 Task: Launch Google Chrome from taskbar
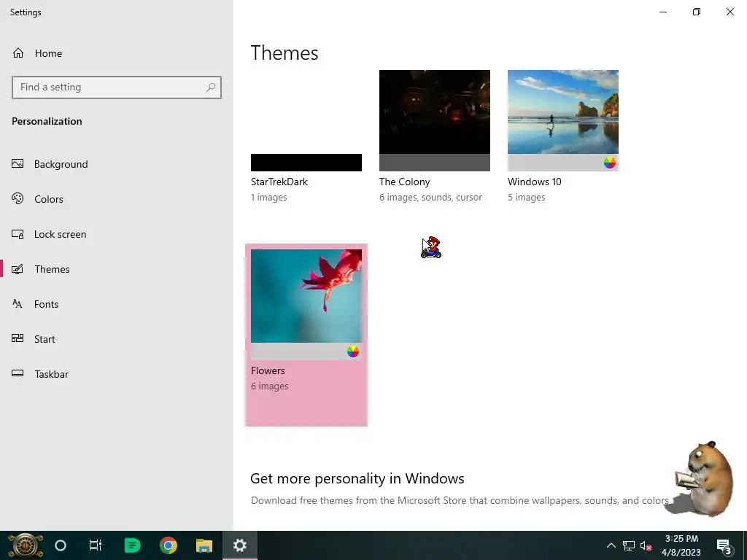[x=169, y=545]
